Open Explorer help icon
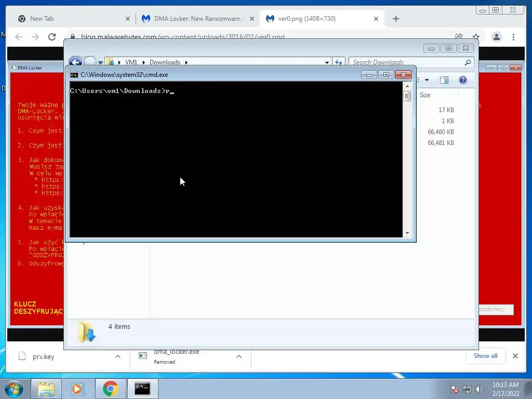Screen dimensions: 532x399 (x=463, y=80)
